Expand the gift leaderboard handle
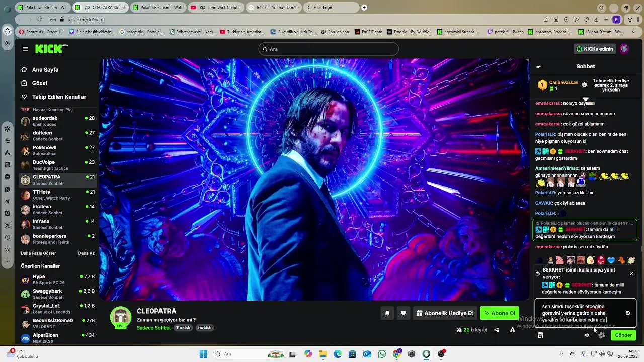The image size is (644, 362). click(585, 99)
